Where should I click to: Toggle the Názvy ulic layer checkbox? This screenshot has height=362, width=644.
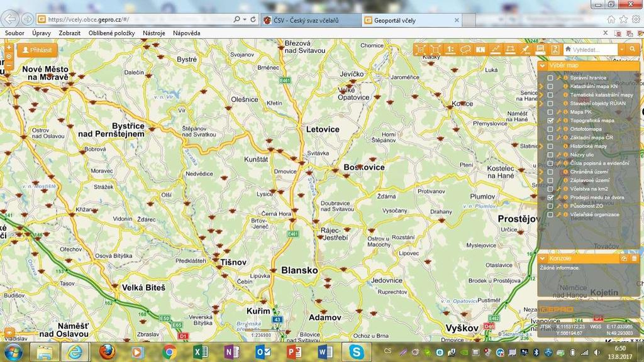click(x=550, y=155)
